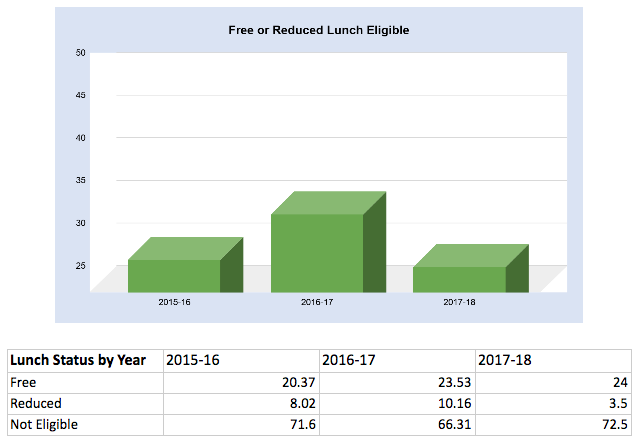The width and height of the screenshot is (637, 441).
Task: Select the cell with value 71.6
Action: pyautogui.click(x=241, y=425)
